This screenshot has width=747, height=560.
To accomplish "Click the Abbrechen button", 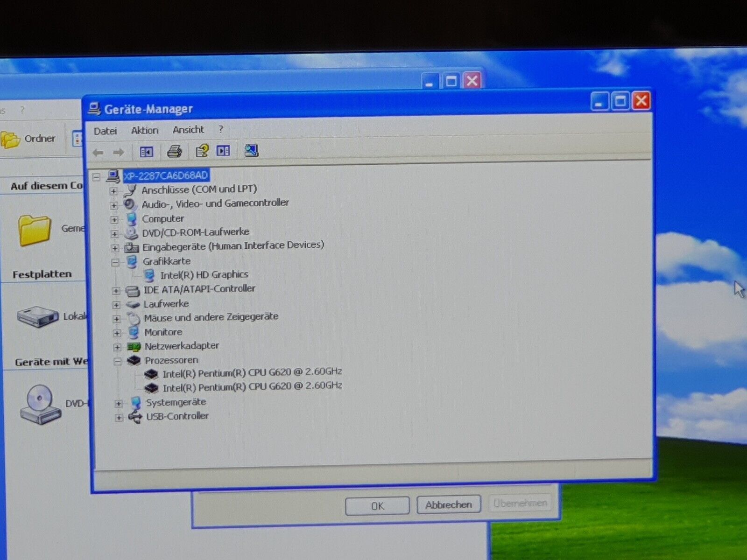I will [x=448, y=504].
